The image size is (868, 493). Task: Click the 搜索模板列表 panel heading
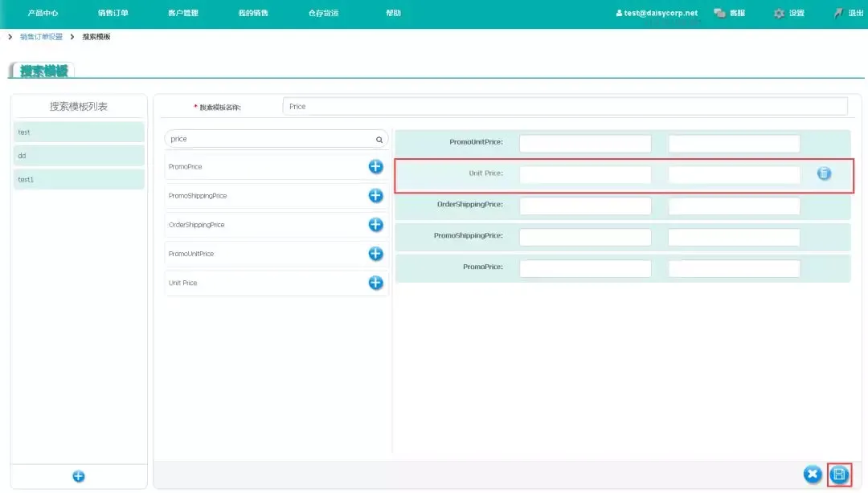79,106
